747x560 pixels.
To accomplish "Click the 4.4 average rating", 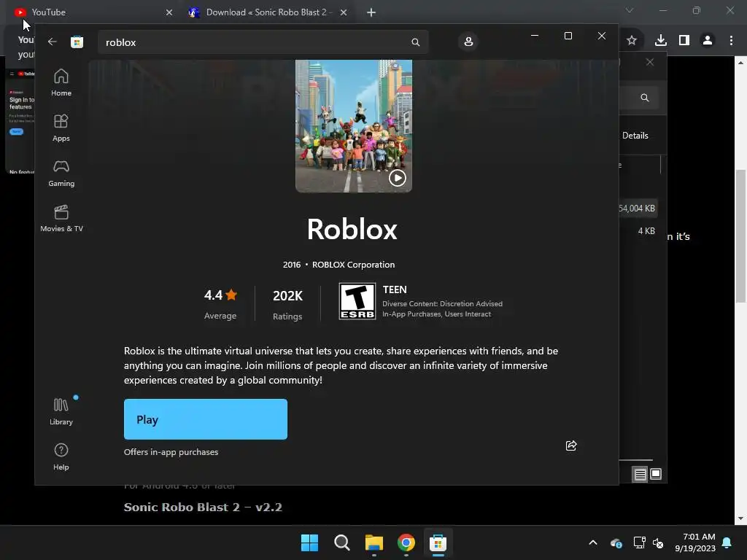I will tap(220, 295).
